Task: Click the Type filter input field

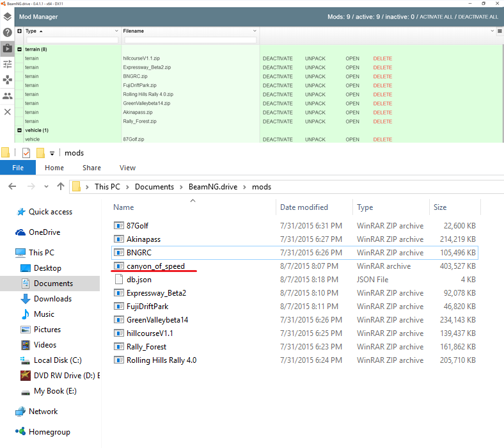Action: [x=72, y=40]
